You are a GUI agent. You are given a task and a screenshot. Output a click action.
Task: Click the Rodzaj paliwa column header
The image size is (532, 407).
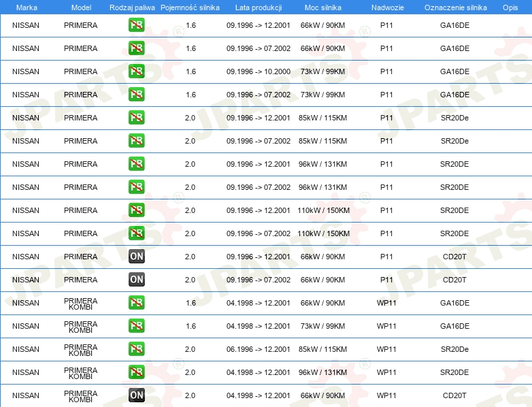pos(132,7)
